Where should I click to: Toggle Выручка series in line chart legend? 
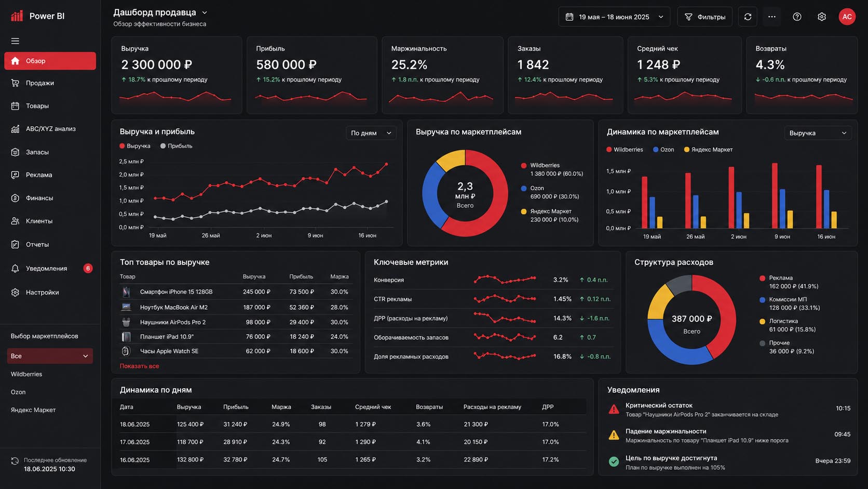tap(135, 146)
